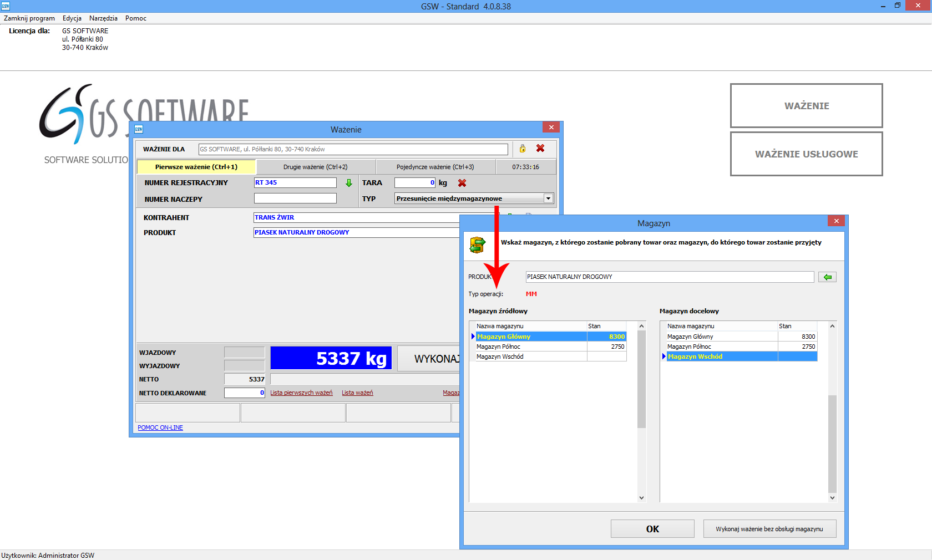Click the warehouse transfer icon in Magazyn dialog
The width and height of the screenshot is (932, 560).
pyautogui.click(x=478, y=245)
